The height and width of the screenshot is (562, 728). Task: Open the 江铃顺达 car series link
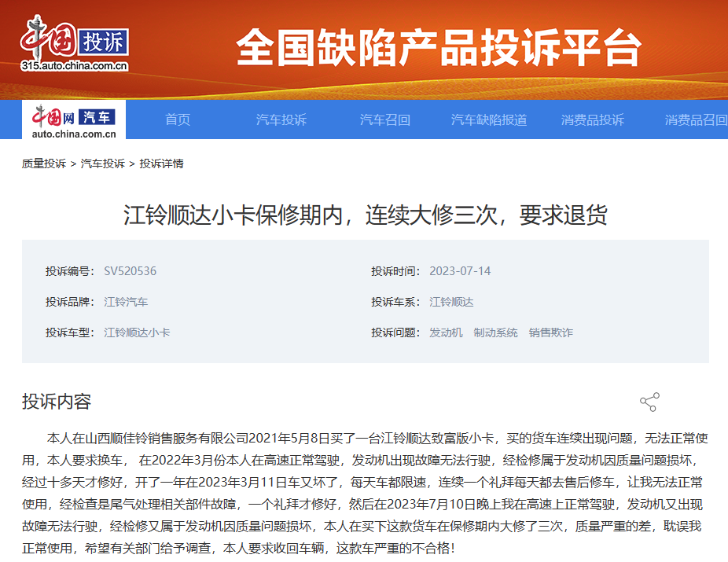click(451, 302)
